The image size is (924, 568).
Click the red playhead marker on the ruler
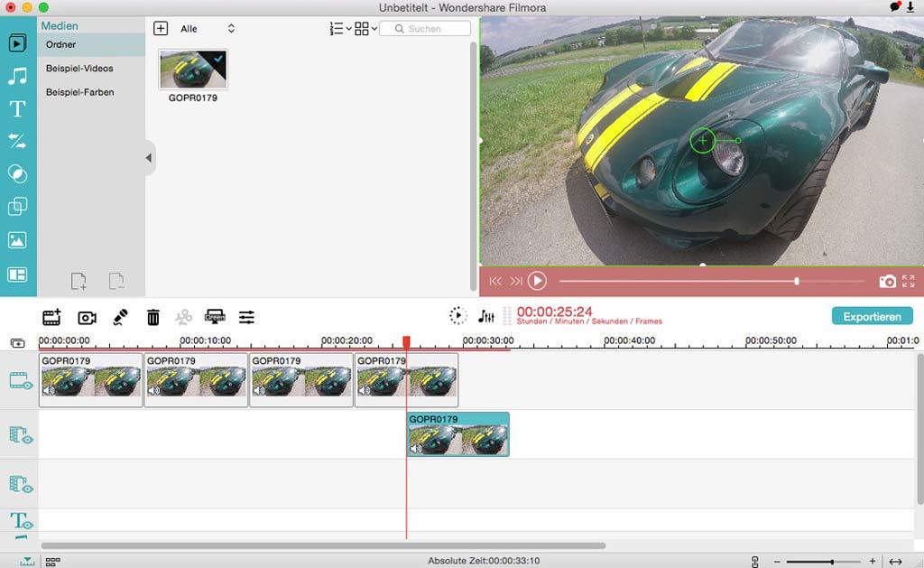(x=406, y=341)
